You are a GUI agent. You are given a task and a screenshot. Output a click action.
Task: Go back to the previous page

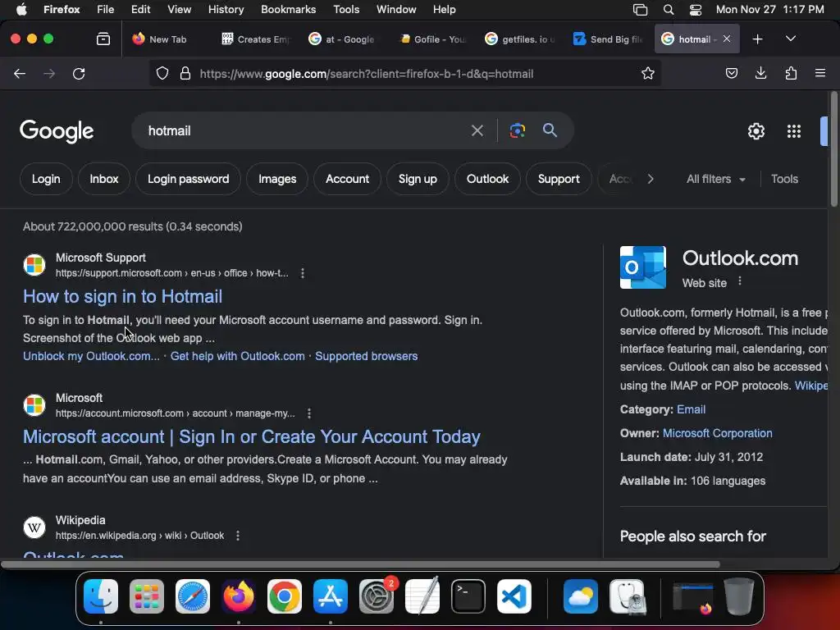click(20, 73)
